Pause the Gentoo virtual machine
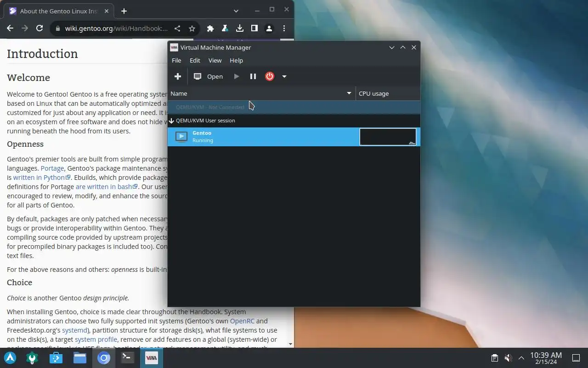The width and height of the screenshot is (588, 368). [x=253, y=76]
